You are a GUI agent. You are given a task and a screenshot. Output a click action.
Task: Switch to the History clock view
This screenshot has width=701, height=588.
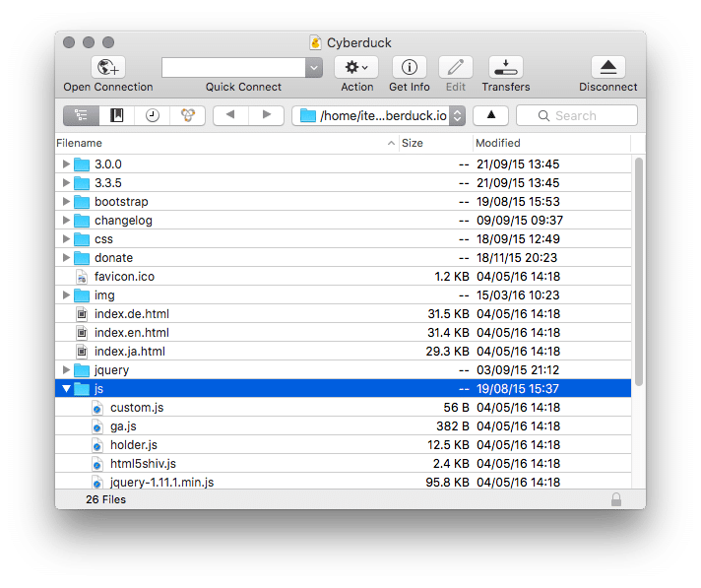click(x=152, y=115)
